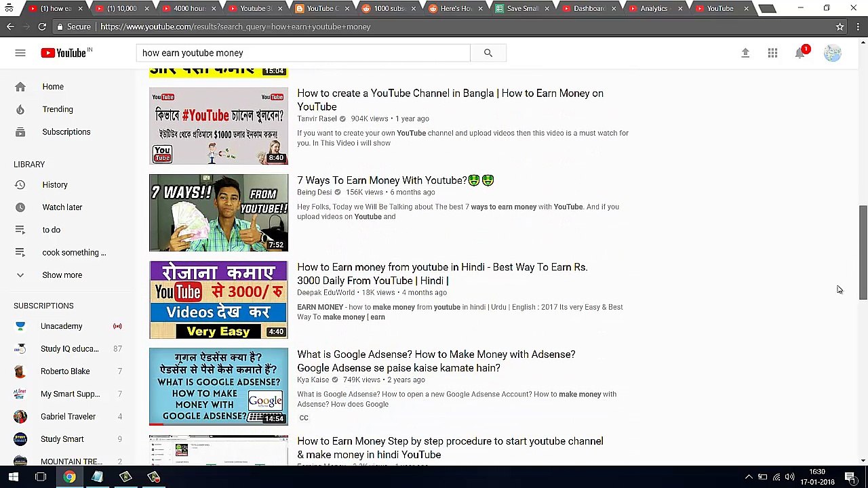Open '7 Ways To Earn Money With Youtube?' video
The height and width of the screenshot is (488, 868).
[x=395, y=180]
